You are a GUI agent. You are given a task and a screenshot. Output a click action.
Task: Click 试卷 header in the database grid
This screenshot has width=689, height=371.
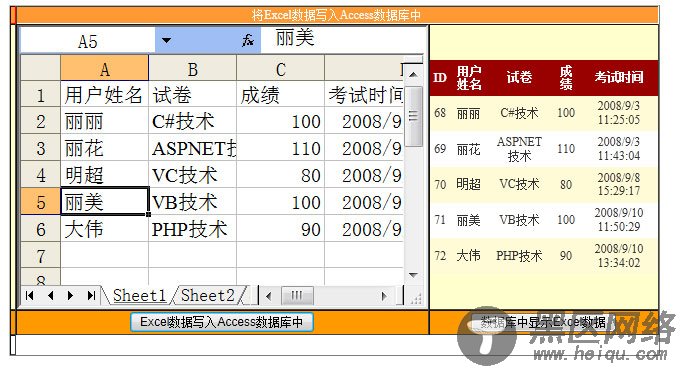click(519, 77)
